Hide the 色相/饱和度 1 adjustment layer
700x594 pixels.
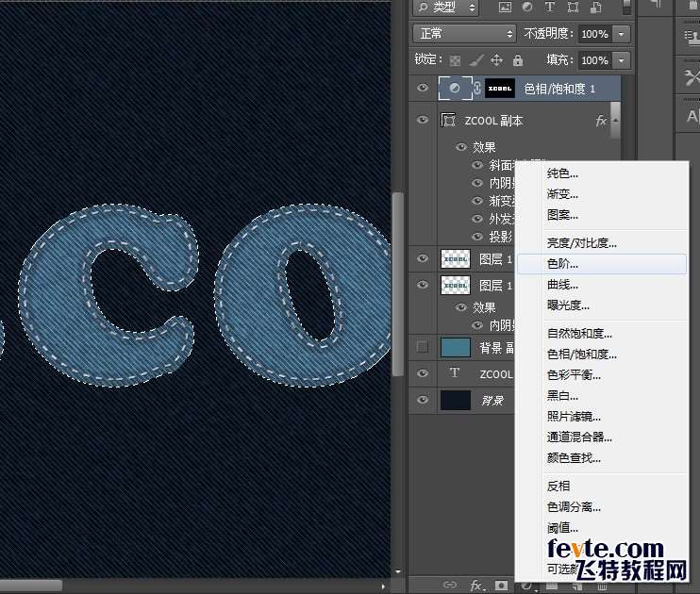point(423,88)
